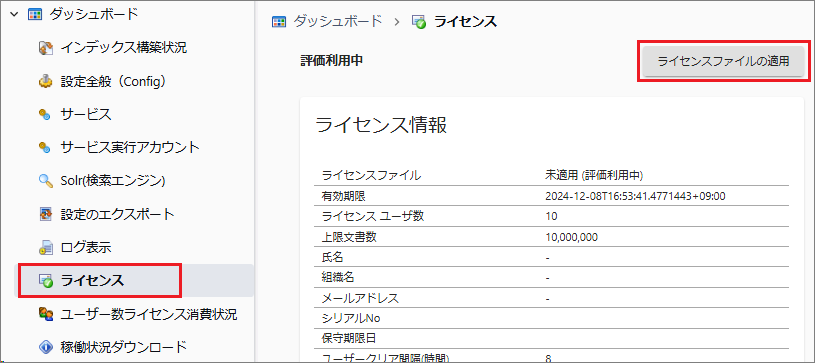The image size is (815, 363).
Task: Select ダッシュボード label in the sidebar tree
Action: point(94,14)
